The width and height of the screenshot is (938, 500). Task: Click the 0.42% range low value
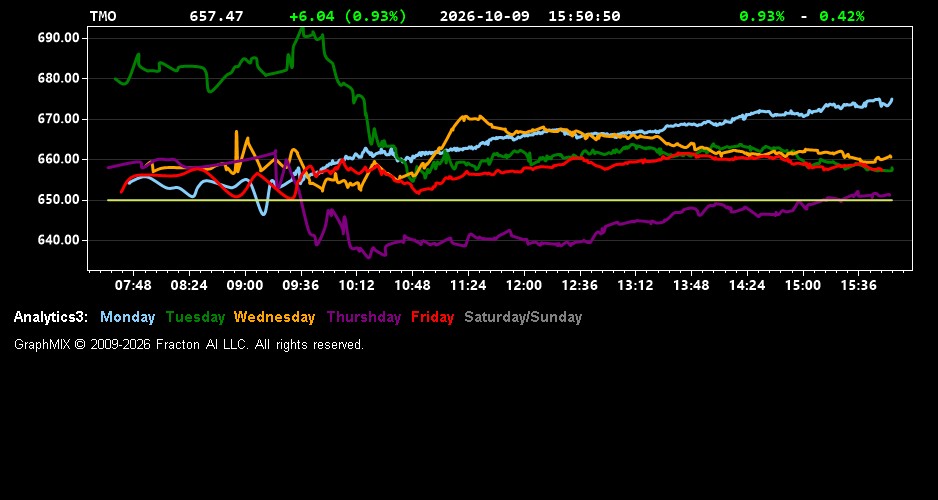pyautogui.click(x=842, y=16)
